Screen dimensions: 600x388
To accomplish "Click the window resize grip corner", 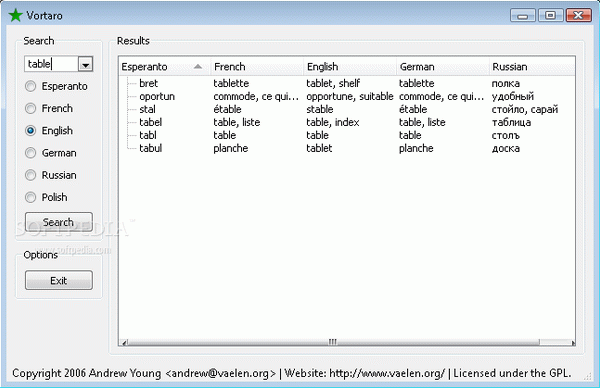I will (588, 377).
